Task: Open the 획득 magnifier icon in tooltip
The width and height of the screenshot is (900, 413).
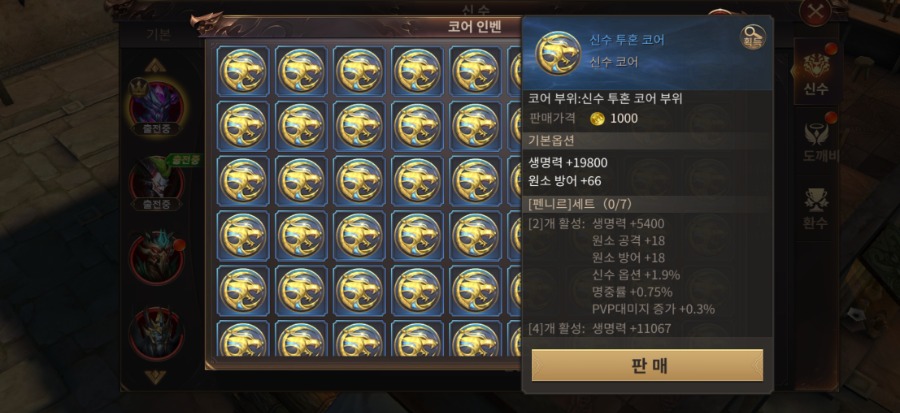Action: (752, 37)
